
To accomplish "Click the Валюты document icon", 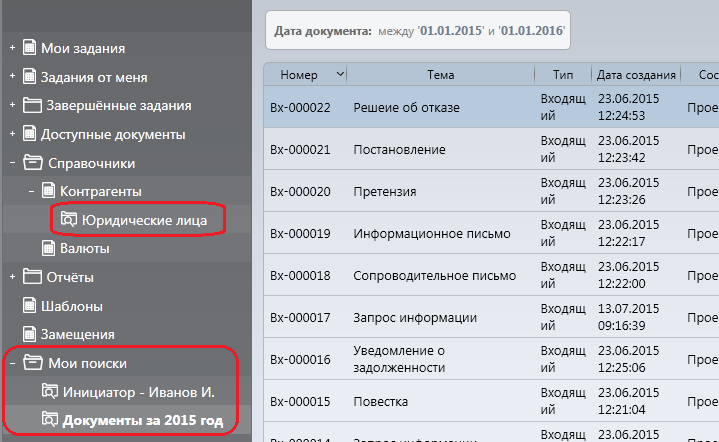I will tap(49, 248).
